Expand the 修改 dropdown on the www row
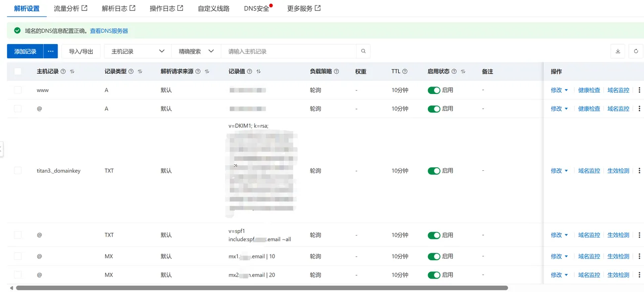The height and width of the screenshot is (292, 644). (566, 90)
